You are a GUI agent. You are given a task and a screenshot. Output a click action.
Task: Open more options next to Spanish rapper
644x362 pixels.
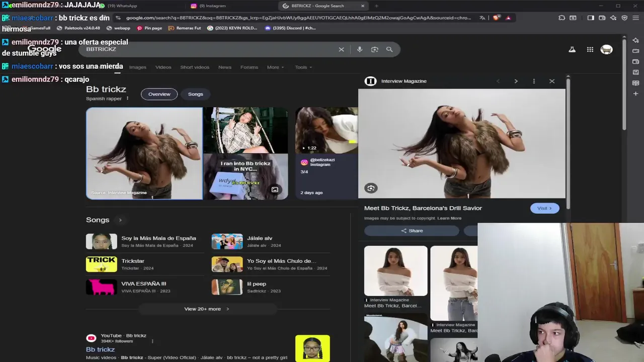127,99
